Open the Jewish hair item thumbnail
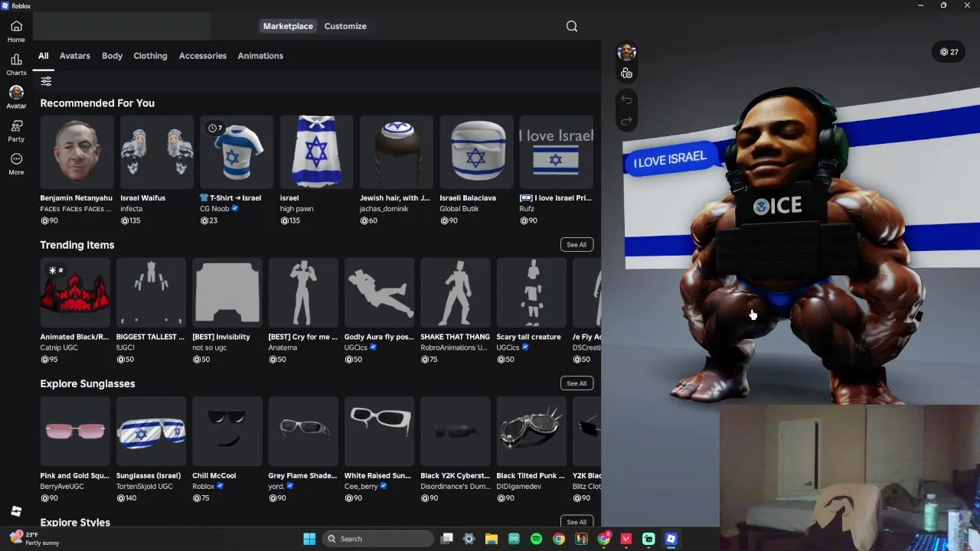This screenshot has height=551, width=980. click(x=397, y=152)
